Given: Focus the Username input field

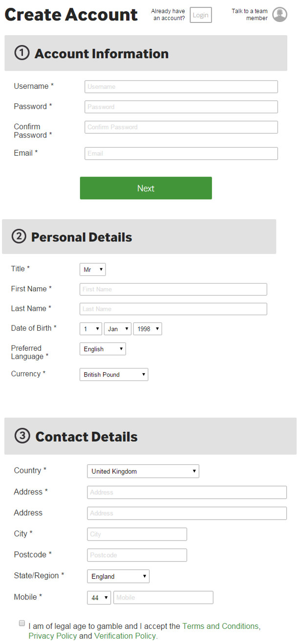Looking at the screenshot, I should 181,87.
